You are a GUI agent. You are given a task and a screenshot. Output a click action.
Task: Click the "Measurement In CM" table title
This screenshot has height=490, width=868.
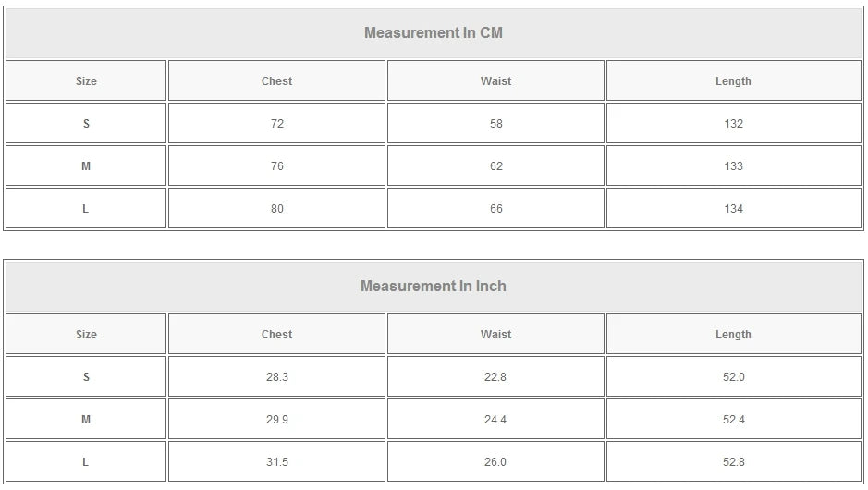tap(433, 33)
